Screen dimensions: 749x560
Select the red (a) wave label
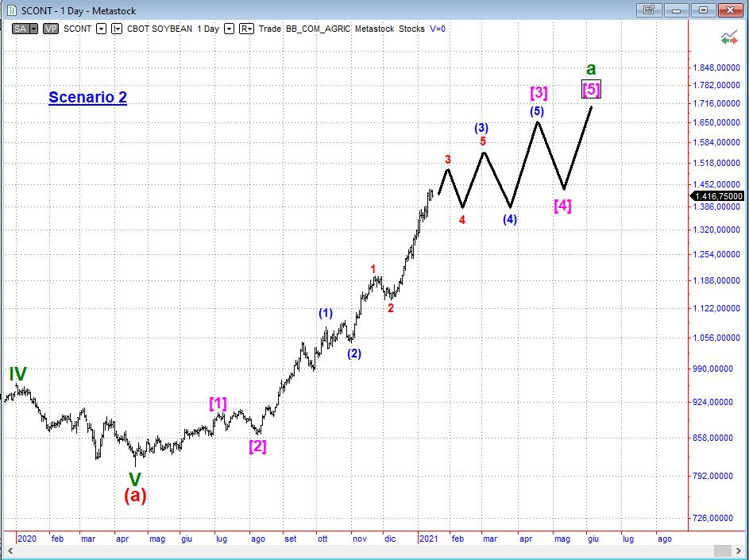point(135,496)
